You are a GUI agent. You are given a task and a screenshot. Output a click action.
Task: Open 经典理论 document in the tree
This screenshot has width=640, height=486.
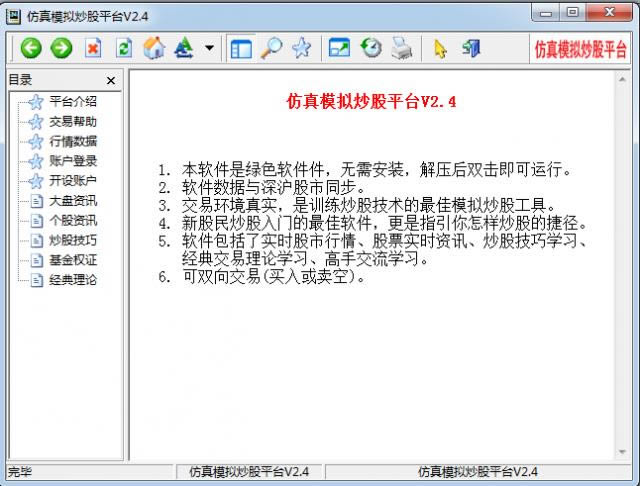click(x=73, y=280)
